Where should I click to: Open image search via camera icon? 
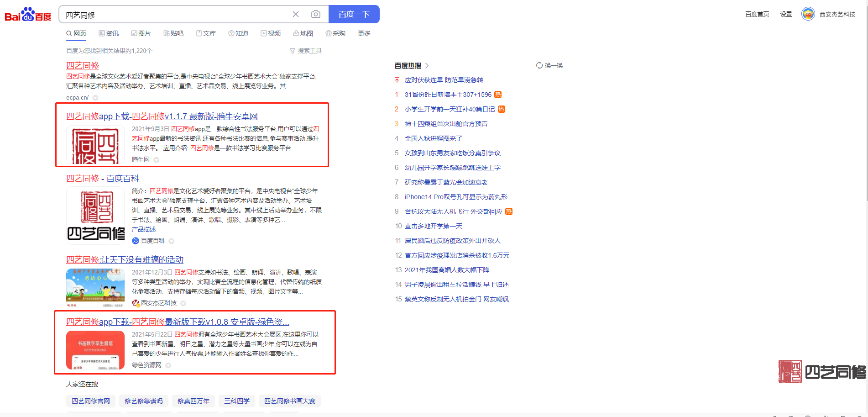click(x=316, y=14)
